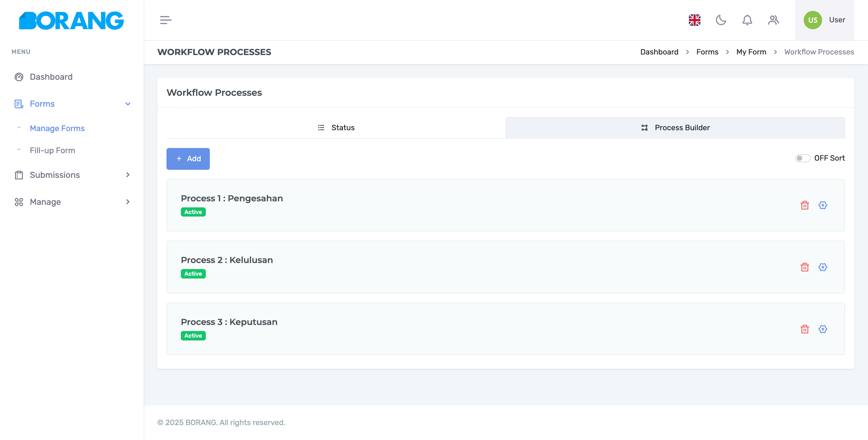Click the Status tab list icon
Image resolution: width=868 pixels, height=440 pixels.
[321, 128]
